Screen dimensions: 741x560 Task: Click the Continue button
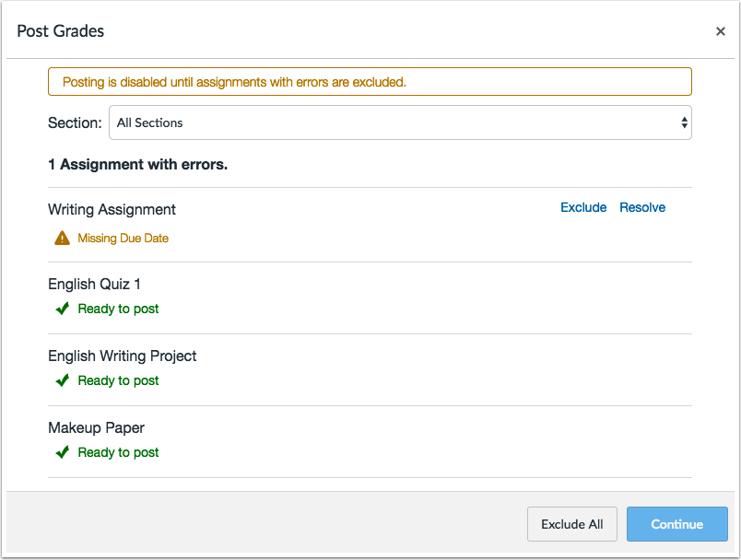coord(676,524)
